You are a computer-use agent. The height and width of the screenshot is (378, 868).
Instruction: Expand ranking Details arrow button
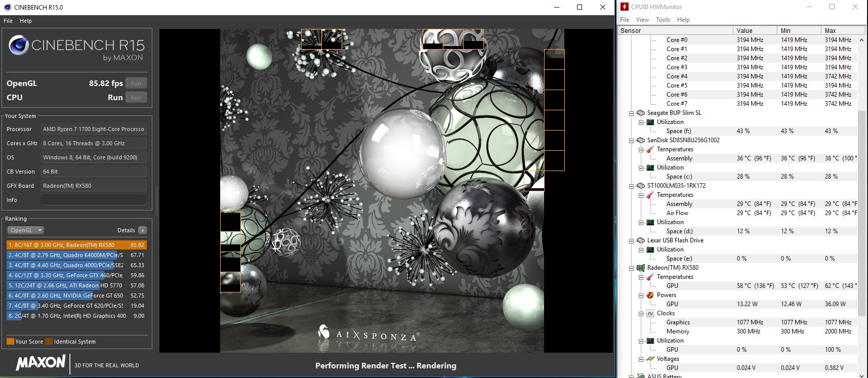pyautogui.click(x=143, y=230)
